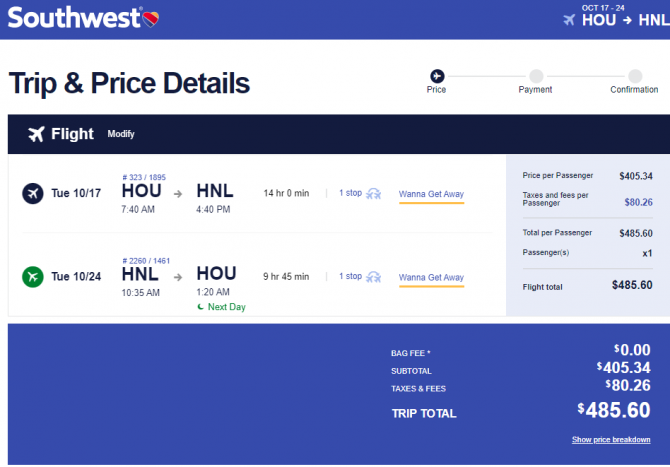Select the Payment step circle

point(536,76)
